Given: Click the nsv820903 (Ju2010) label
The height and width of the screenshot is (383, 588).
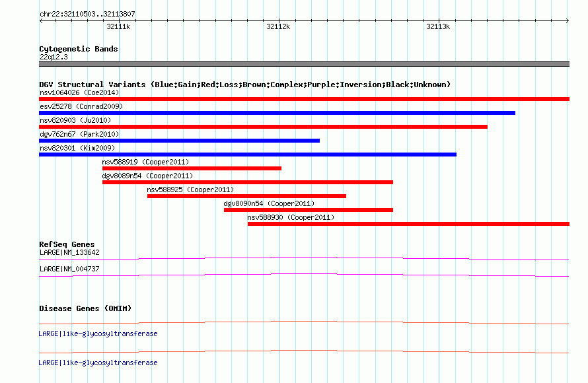Looking at the screenshot, I should coord(75,120).
